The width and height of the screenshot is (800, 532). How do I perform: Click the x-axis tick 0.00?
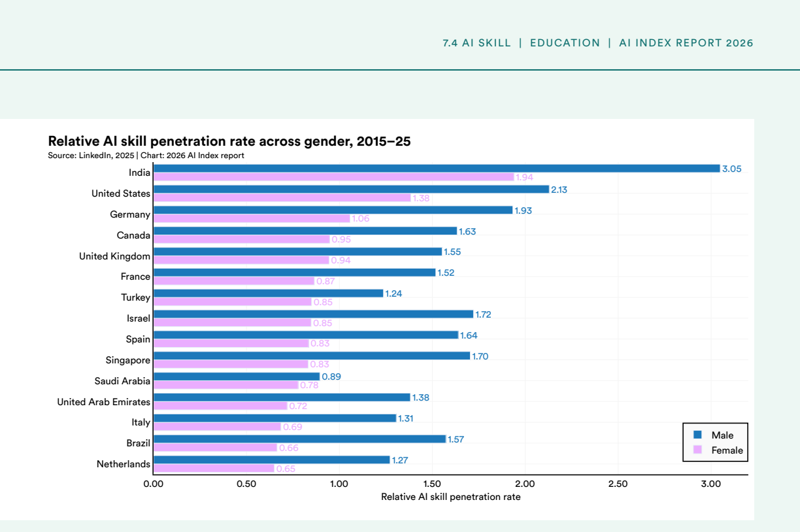pos(153,484)
